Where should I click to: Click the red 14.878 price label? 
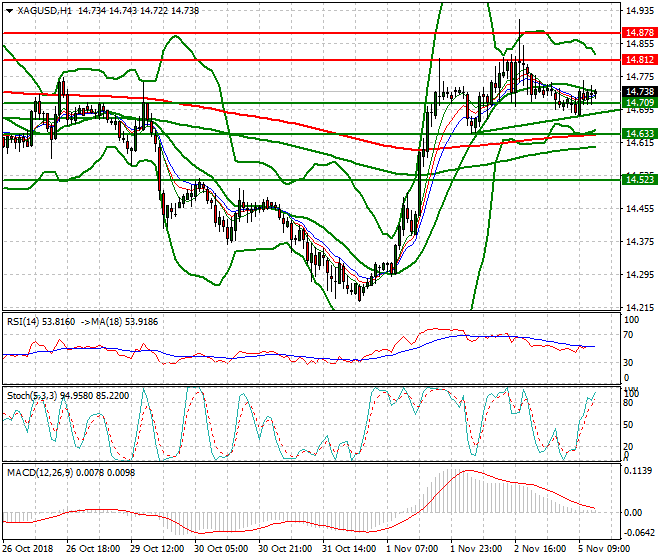[639, 33]
